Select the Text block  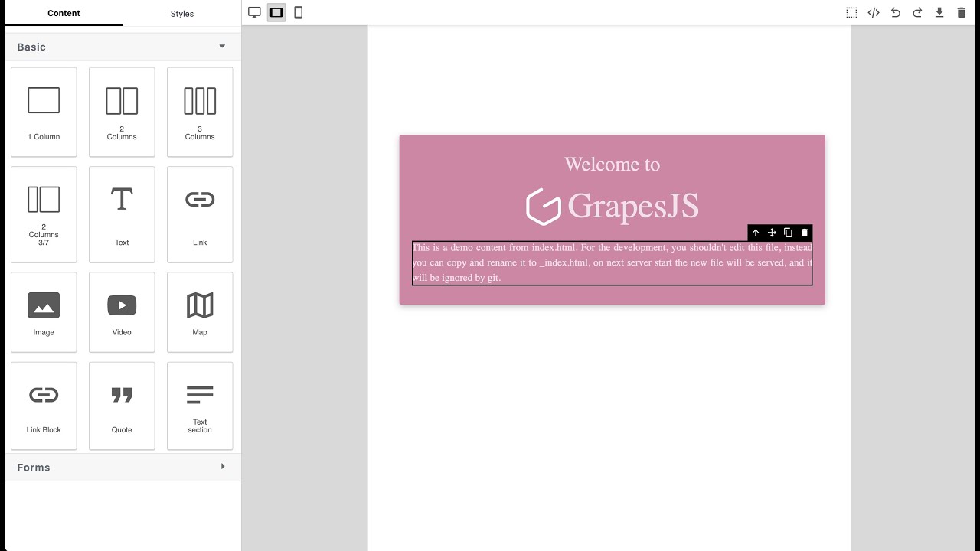click(122, 214)
